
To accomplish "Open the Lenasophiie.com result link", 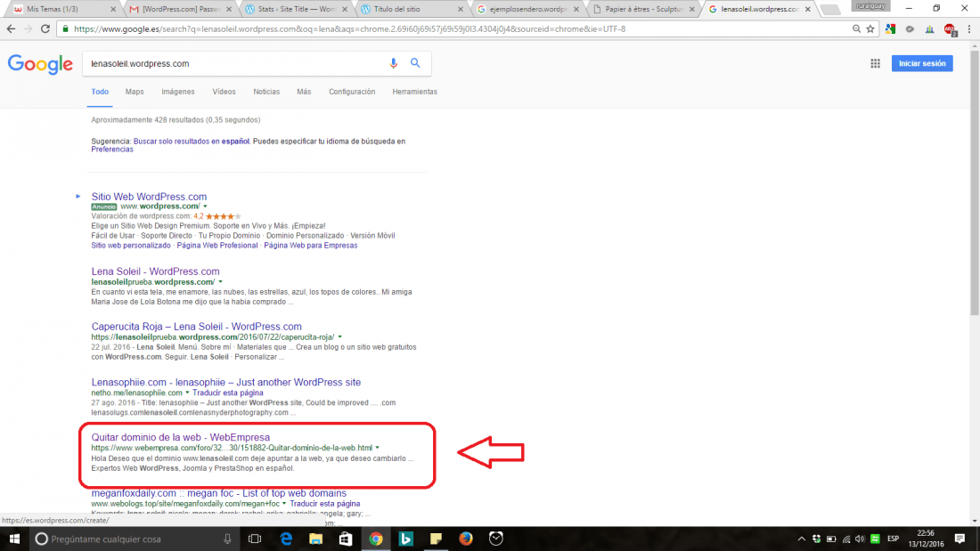I will pos(225,382).
